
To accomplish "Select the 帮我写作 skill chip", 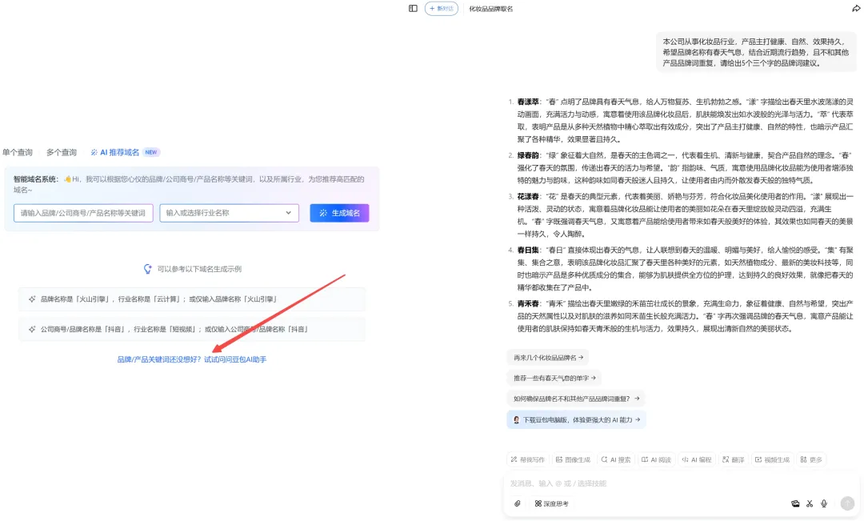I will click(x=527, y=459).
